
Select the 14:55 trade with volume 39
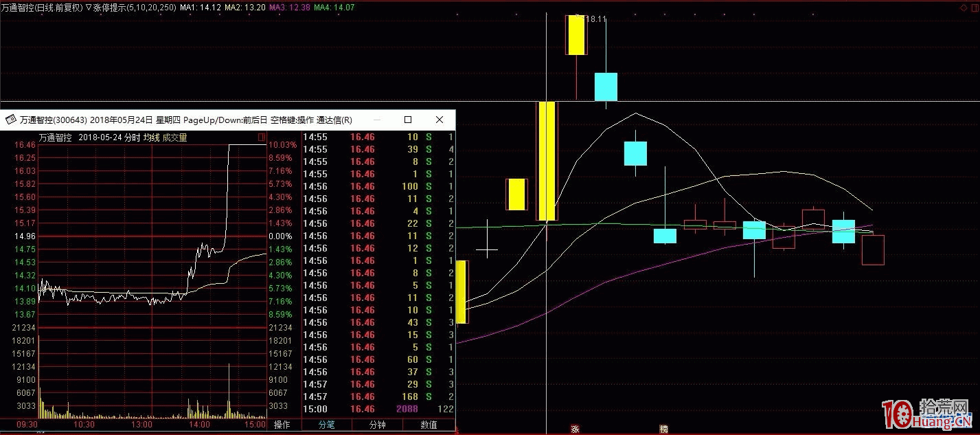coord(379,149)
